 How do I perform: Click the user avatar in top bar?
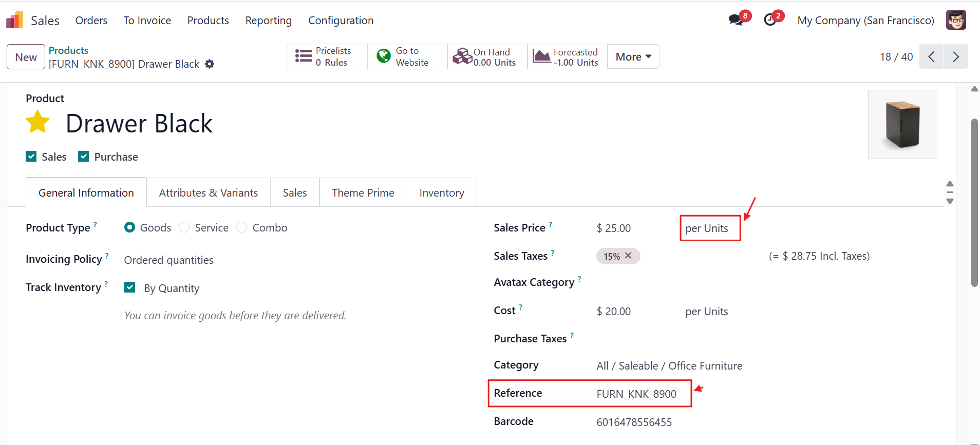point(956,20)
